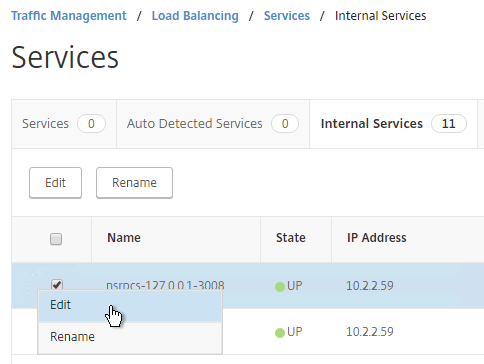Sort by the Name column header
Screen dimensions: 484x364
coord(124,238)
